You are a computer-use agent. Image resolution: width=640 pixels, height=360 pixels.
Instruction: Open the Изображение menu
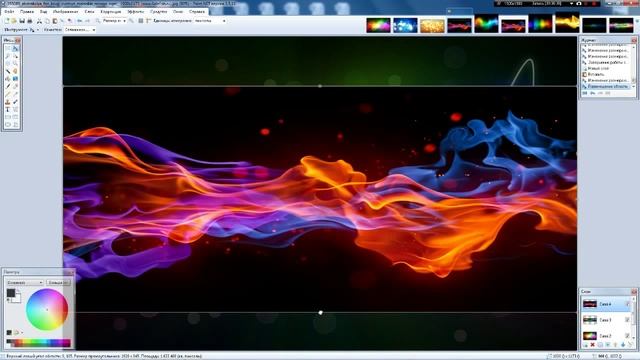65,12
